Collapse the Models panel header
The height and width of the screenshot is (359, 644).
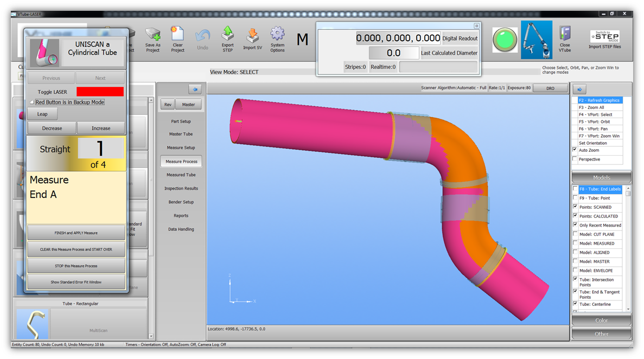tap(601, 177)
